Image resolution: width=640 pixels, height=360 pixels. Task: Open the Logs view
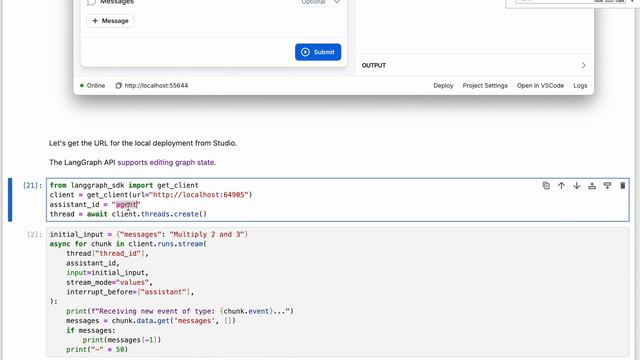(x=580, y=86)
